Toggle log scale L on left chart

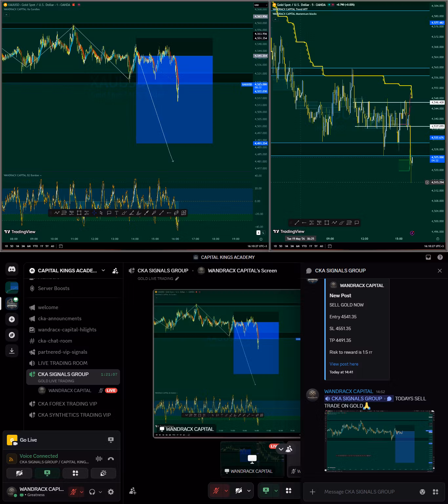[x=263, y=233]
